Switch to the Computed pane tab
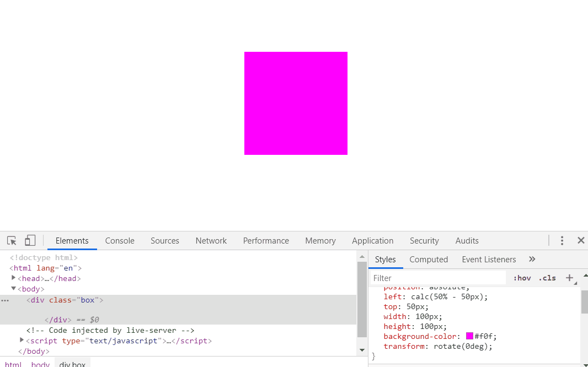588x367 pixels. [429, 260]
